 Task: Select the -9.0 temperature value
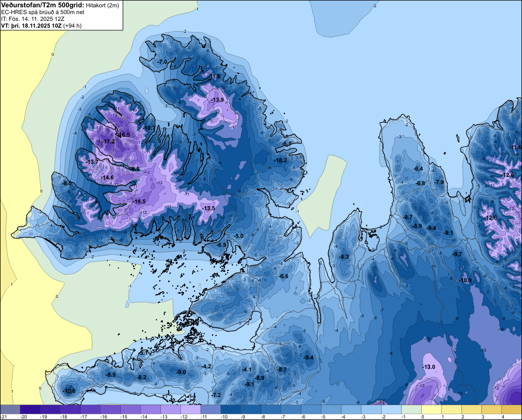coord(181,372)
